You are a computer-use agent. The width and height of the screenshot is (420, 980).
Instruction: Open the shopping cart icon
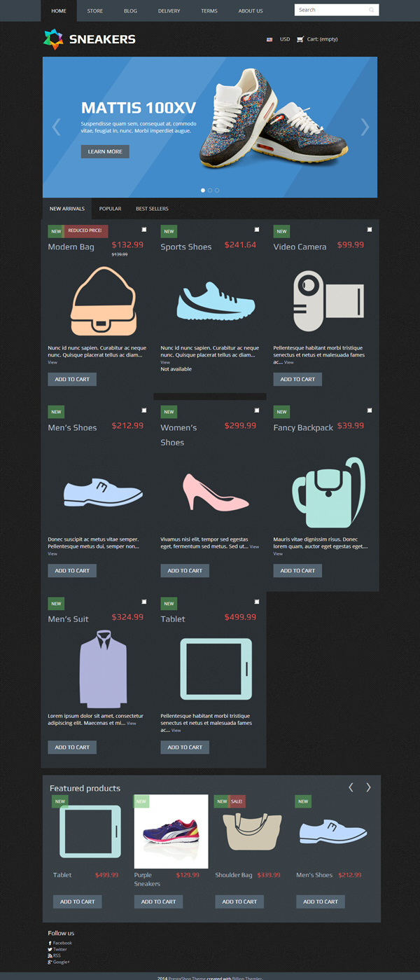pos(300,39)
